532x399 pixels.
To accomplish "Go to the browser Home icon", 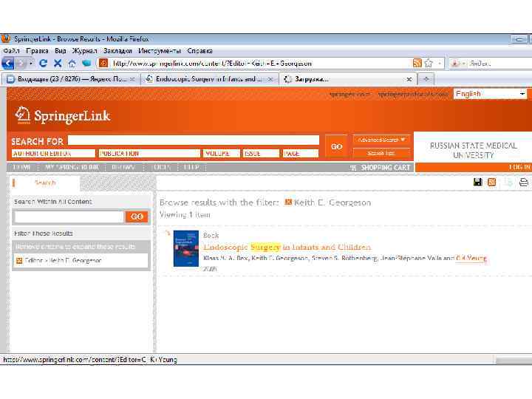I will pos(72,63).
